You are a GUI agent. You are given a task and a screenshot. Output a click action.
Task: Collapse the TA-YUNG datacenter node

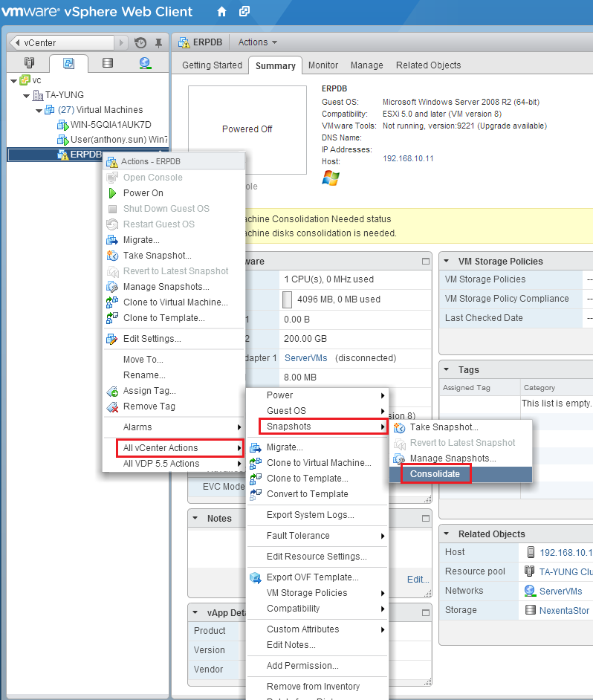(27, 96)
